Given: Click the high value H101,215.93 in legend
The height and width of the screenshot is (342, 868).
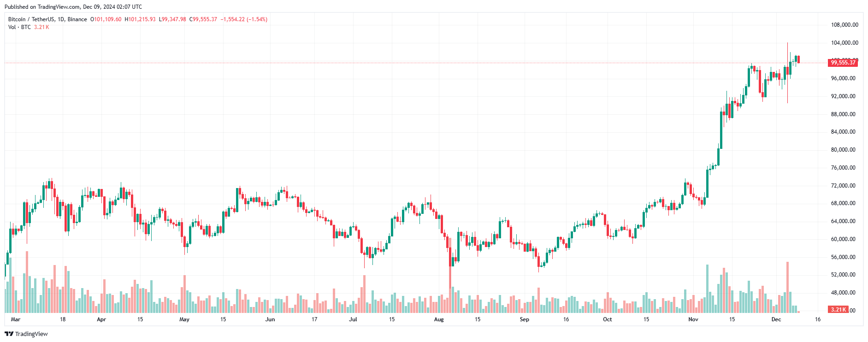Looking at the screenshot, I should coord(140,19).
